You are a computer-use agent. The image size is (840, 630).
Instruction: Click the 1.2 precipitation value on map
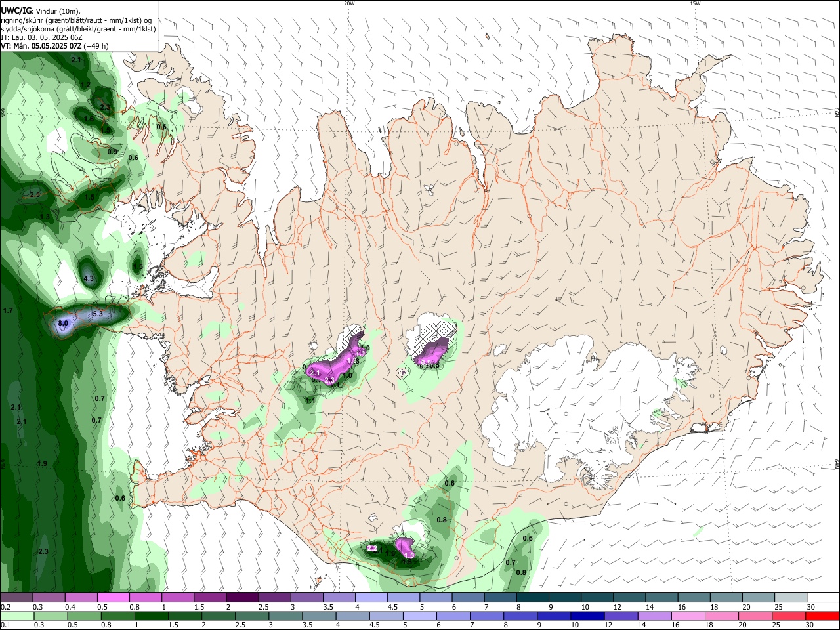pos(85,85)
